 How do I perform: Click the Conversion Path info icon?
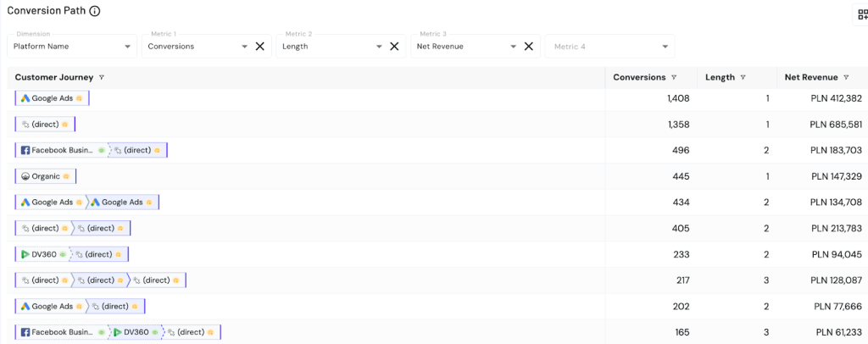(x=95, y=11)
